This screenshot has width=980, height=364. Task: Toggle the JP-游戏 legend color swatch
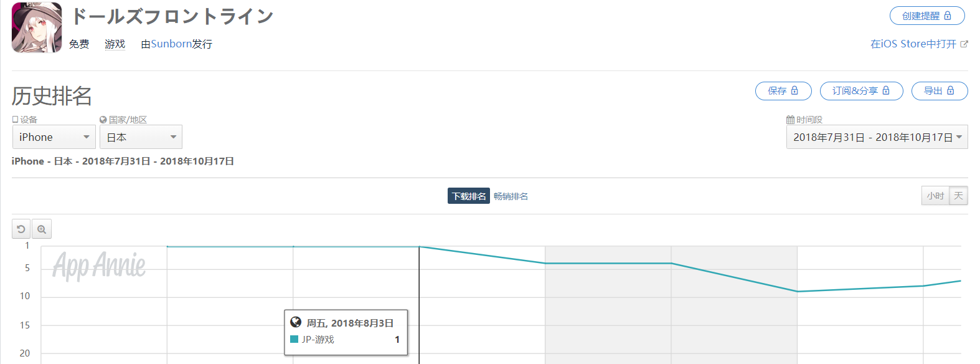click(294, 339)
